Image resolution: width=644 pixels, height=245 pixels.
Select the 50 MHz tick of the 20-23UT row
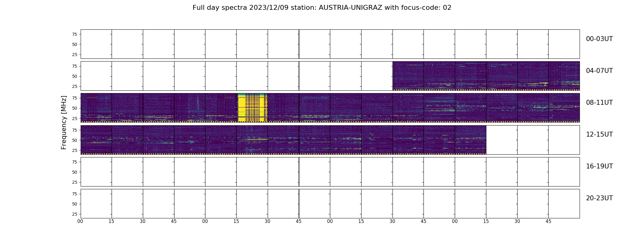tap(75, 204)
